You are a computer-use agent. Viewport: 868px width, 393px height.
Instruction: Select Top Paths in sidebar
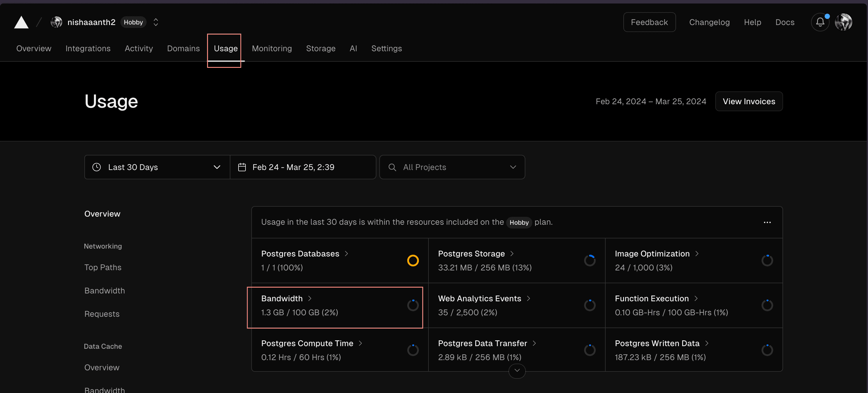[103, 268]
